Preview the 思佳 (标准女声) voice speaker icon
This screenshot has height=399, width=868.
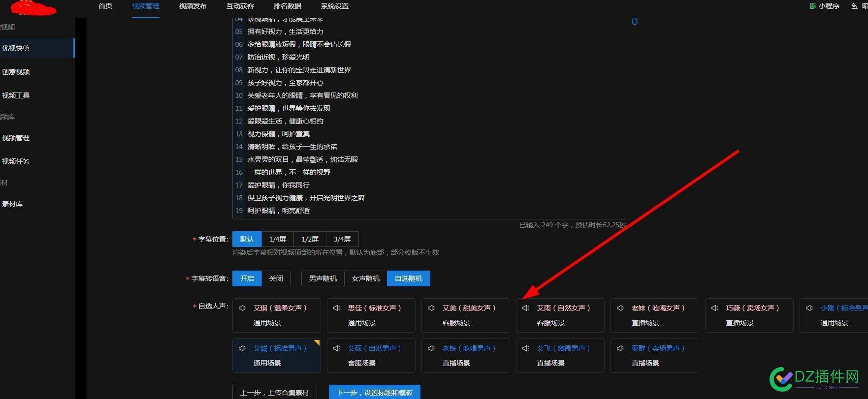[337, 308]
